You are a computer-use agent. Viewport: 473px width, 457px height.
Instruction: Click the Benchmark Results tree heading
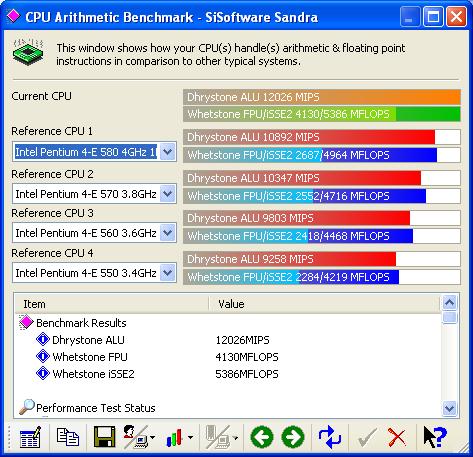point(81,323)
